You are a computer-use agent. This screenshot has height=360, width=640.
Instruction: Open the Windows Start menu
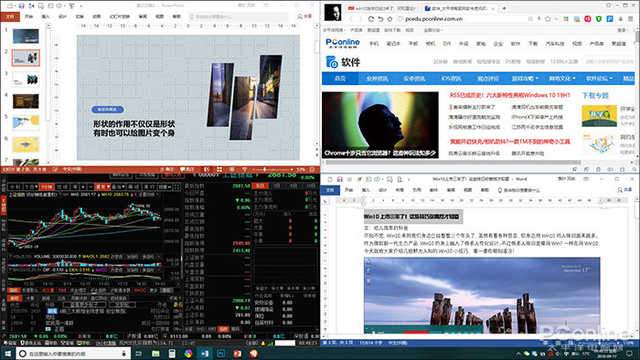pos(7,353)
